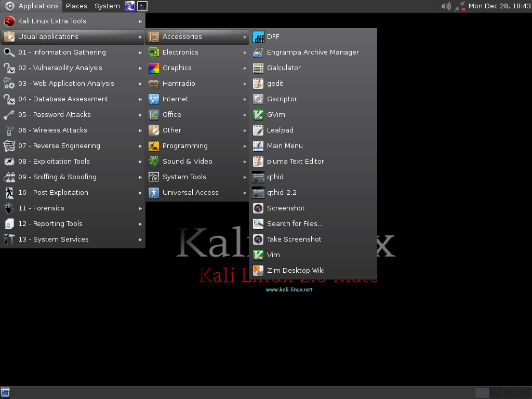The height and width of the screenshot is (399, 532).
Task: Open the System menu
Action: coord(107,6)
